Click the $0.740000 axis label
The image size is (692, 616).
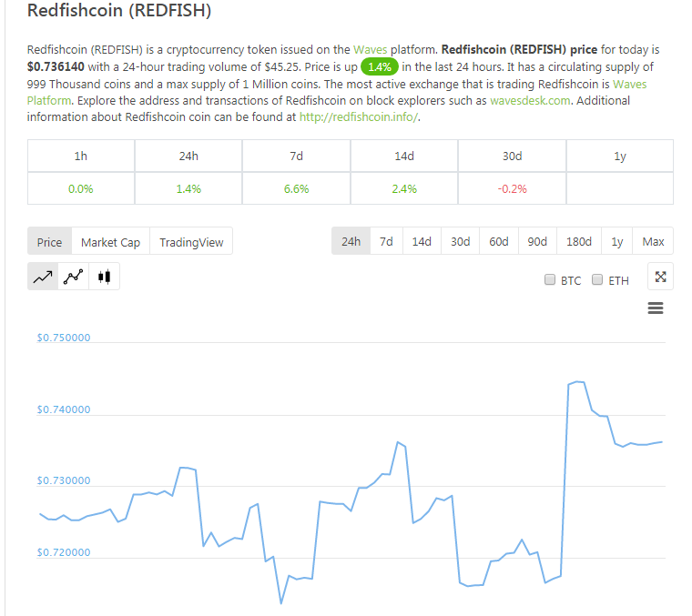(x=64, y=409)
